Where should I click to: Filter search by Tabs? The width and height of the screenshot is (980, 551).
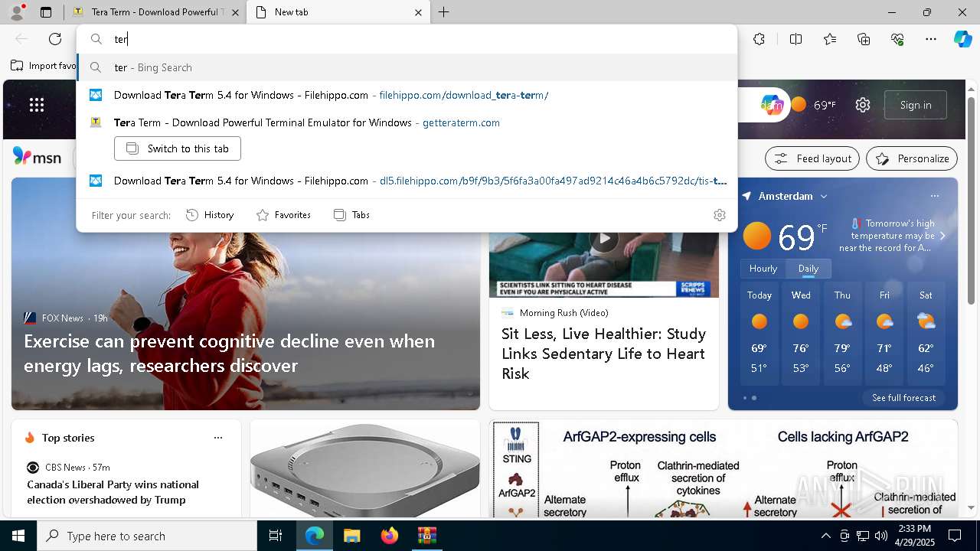tap(351, 215)
